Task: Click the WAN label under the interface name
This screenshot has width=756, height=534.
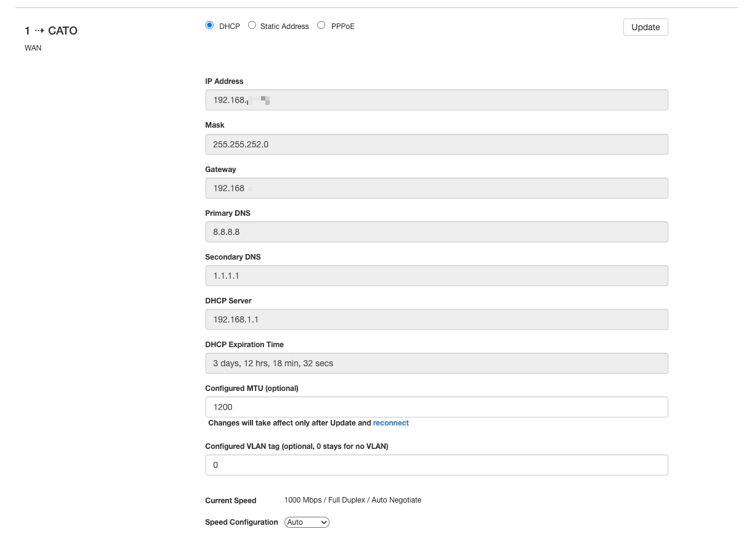Action: coord(33,48)
